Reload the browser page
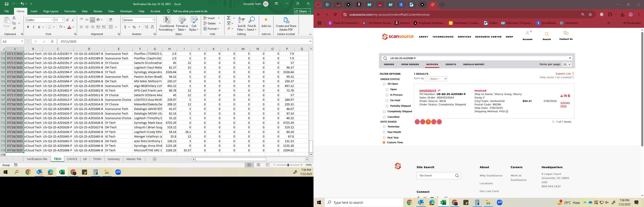644x207 pixels. tap(335, 14)
